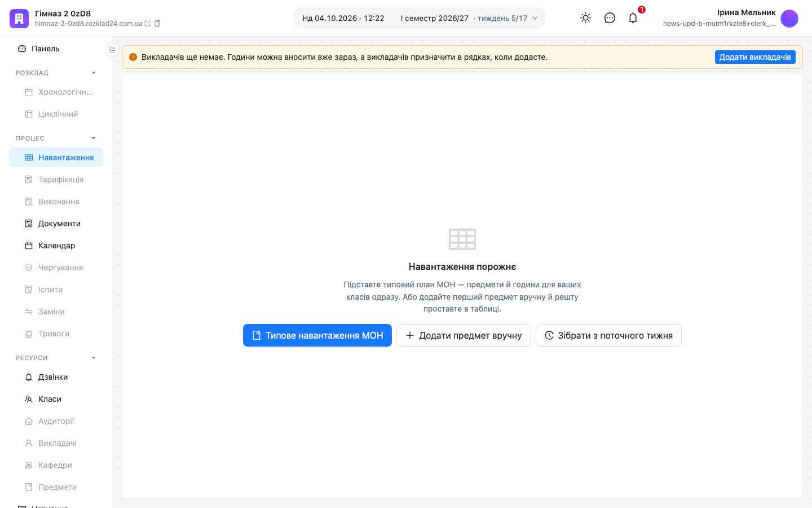This screenshot has height=508, width=812.
Task: Click Зібрати з поточного тижня
Action: pos(608,335)
